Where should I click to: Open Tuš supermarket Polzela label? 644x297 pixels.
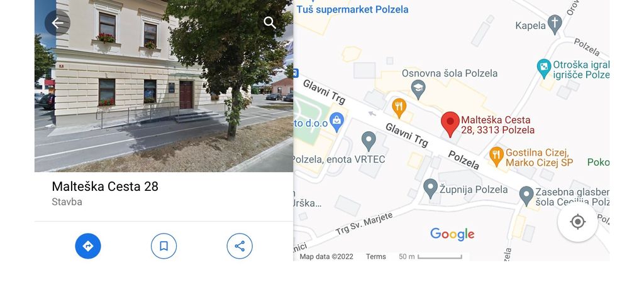coord(352,9)
